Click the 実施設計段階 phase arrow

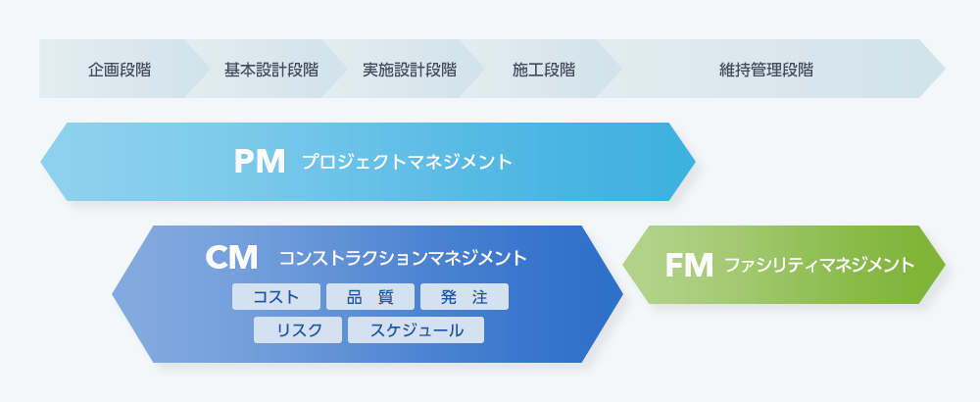pyautogui.click(x=409, y=69)
